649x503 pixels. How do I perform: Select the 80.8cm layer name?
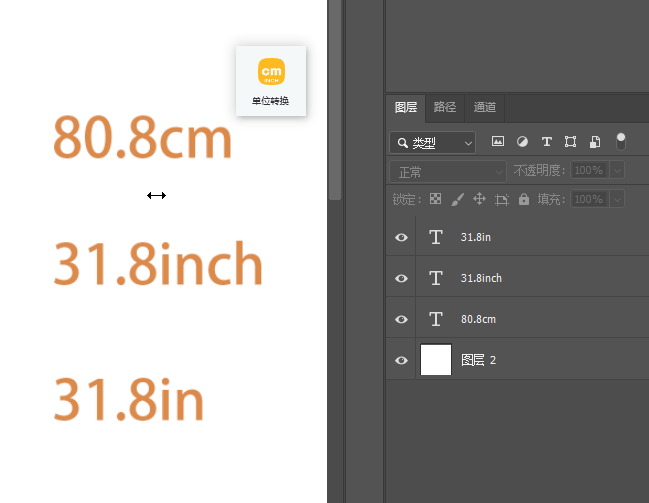pos(478,319)
